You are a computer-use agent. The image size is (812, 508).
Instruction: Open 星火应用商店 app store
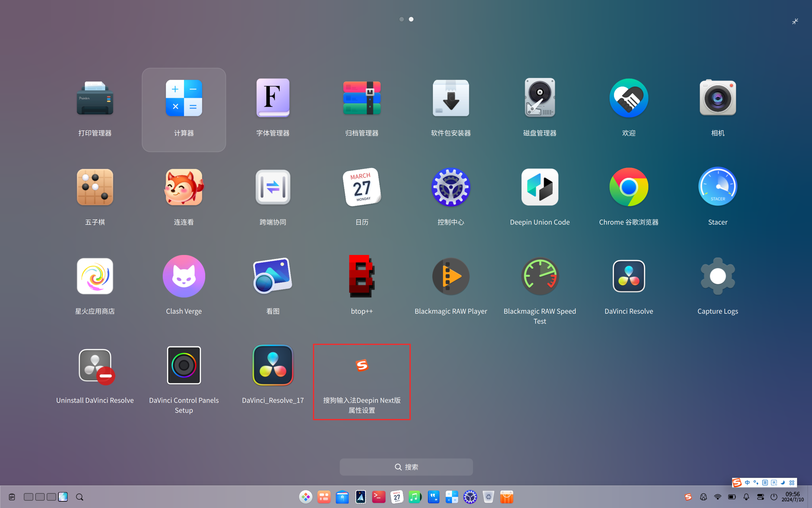pyautogui.click(x=95, y=286)
